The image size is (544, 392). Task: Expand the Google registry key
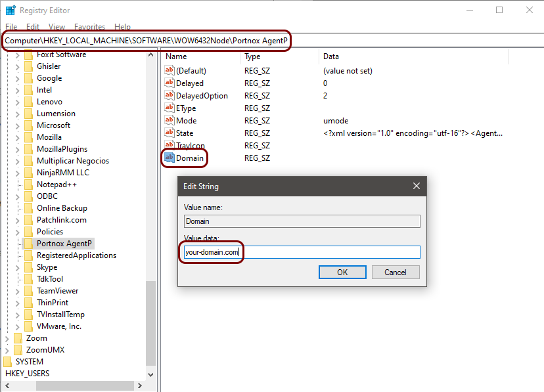[x=18, y=78]
